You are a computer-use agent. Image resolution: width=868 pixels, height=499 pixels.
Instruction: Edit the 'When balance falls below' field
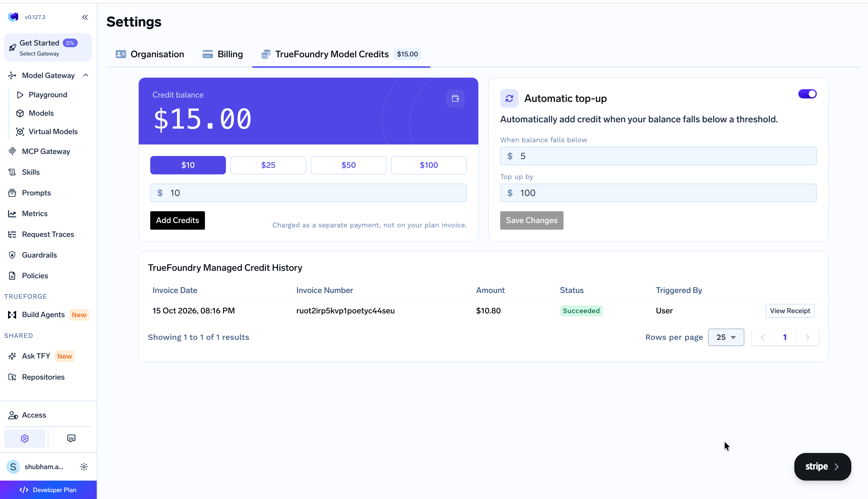tap(658, 156)
